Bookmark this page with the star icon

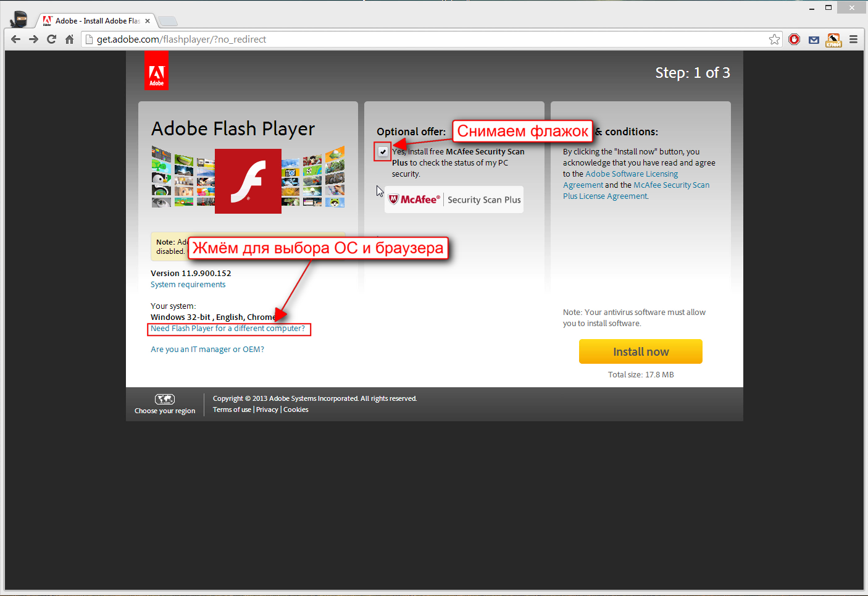coord(774,40)
